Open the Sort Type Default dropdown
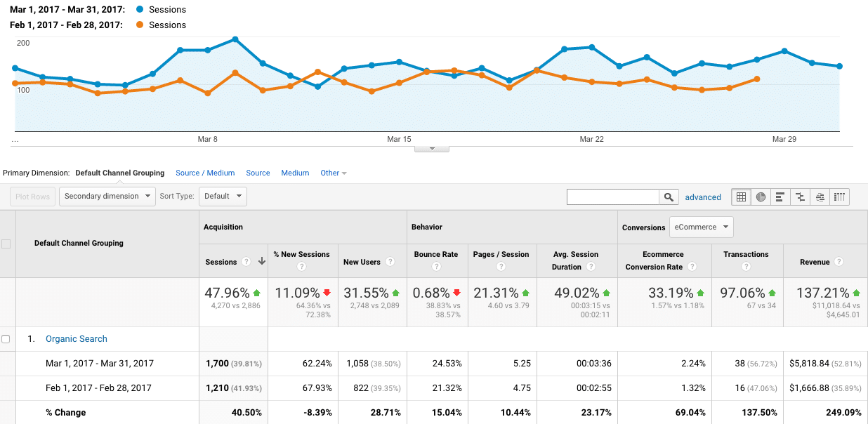The image size is (868, 424). (x=223, y=197)
